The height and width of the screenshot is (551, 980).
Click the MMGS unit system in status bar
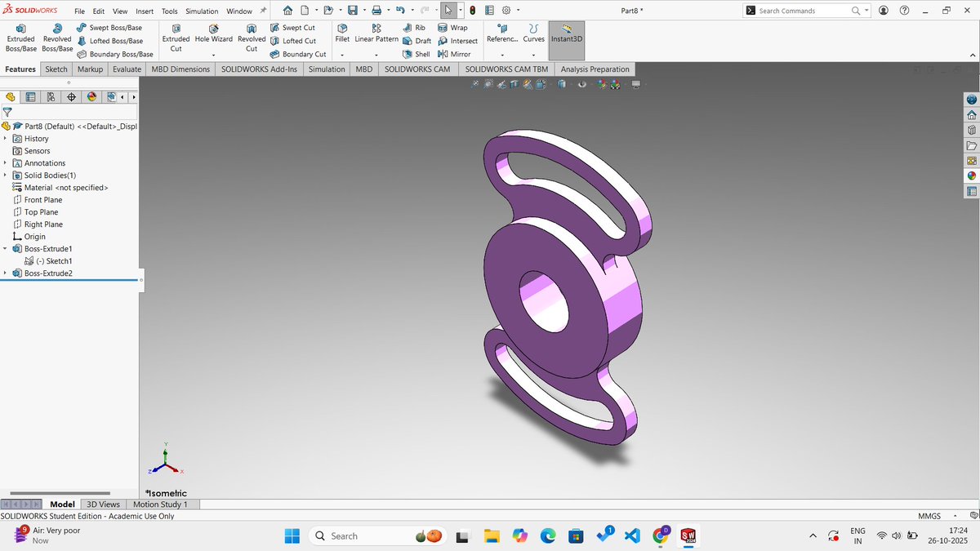coord(929,516)
